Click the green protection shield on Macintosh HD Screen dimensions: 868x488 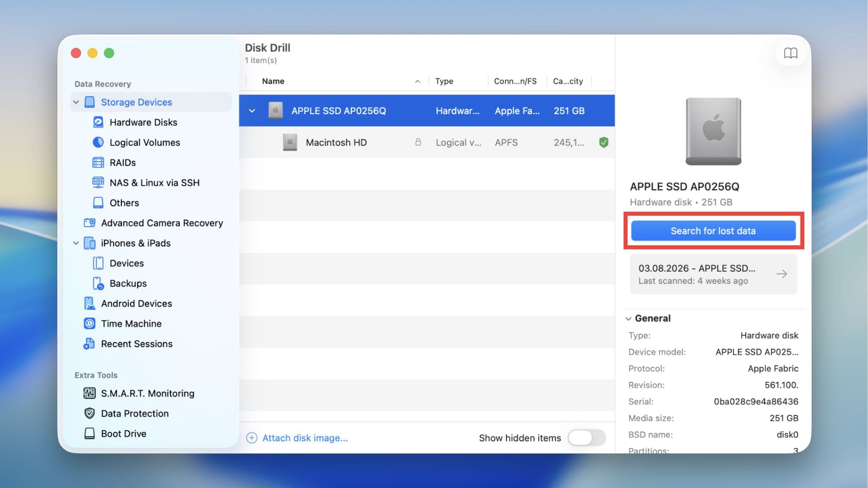pos(604,142)
